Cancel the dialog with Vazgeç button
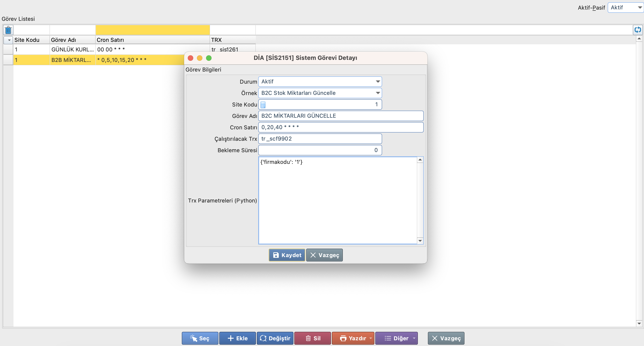This screenshot has width=644, height=346. pos(324,255)
